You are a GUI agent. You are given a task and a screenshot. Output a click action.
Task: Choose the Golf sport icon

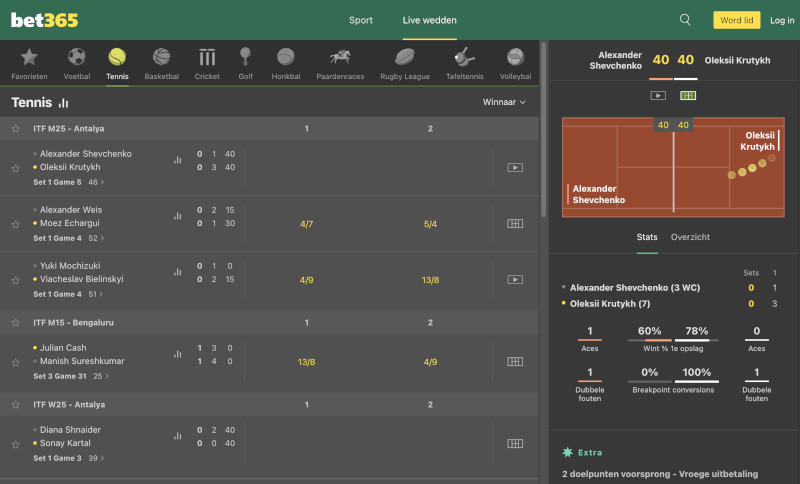point(245,64)
